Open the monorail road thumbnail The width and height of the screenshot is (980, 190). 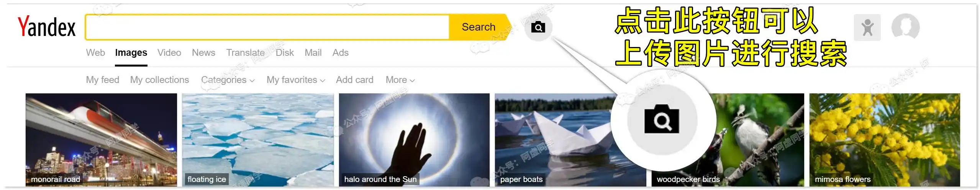[101, 140]
